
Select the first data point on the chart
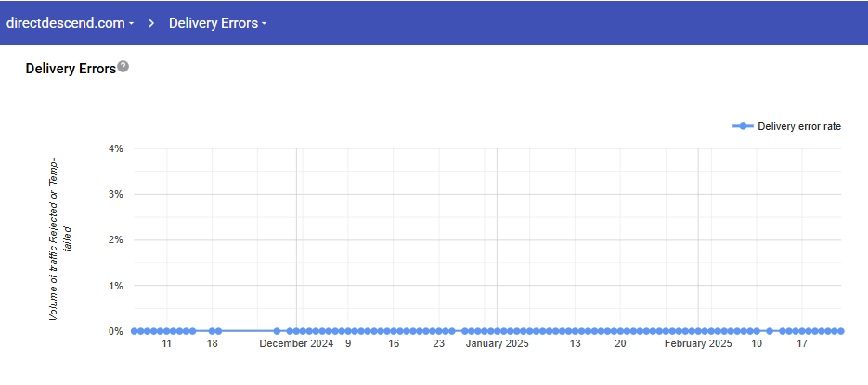pos(135,331)
